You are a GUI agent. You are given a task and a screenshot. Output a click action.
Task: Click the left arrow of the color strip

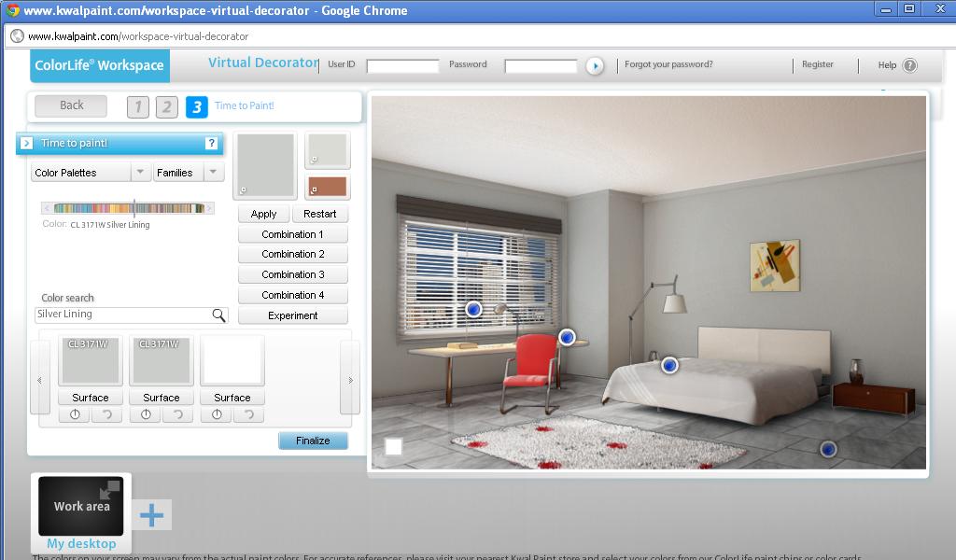click(x=47, y=208)
